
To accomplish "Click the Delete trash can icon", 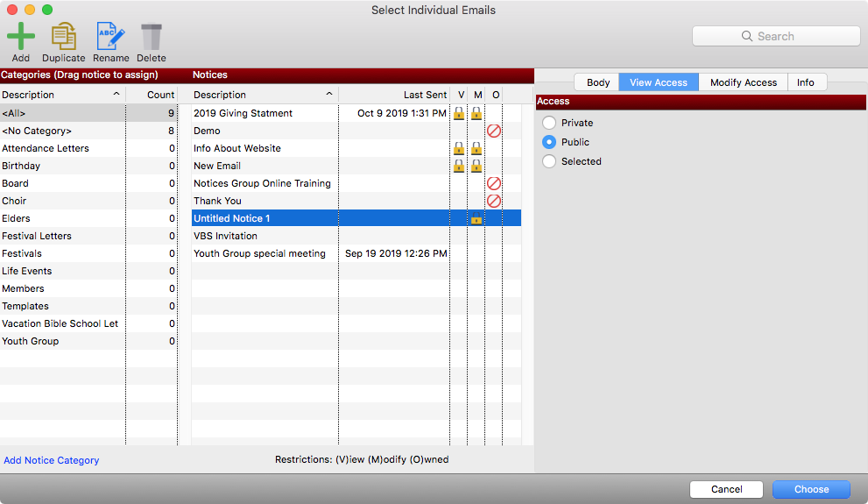I will [x=152, y=37].
